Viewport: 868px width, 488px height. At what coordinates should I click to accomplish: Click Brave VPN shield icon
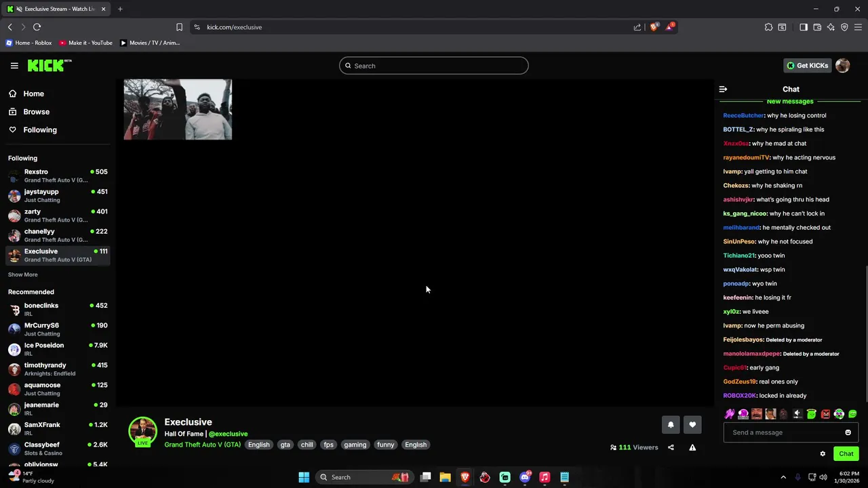pyautogui.click(x=844, y=27)
